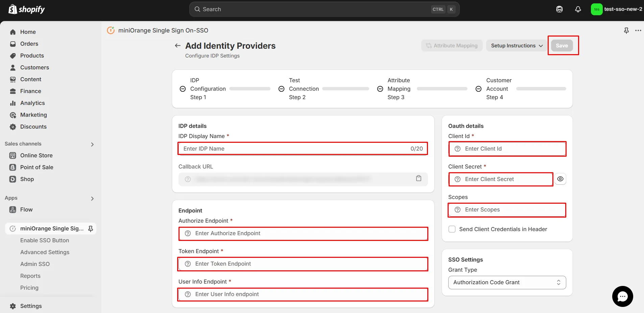
Task: Click the Point of Sale icon
Action: 13,167
